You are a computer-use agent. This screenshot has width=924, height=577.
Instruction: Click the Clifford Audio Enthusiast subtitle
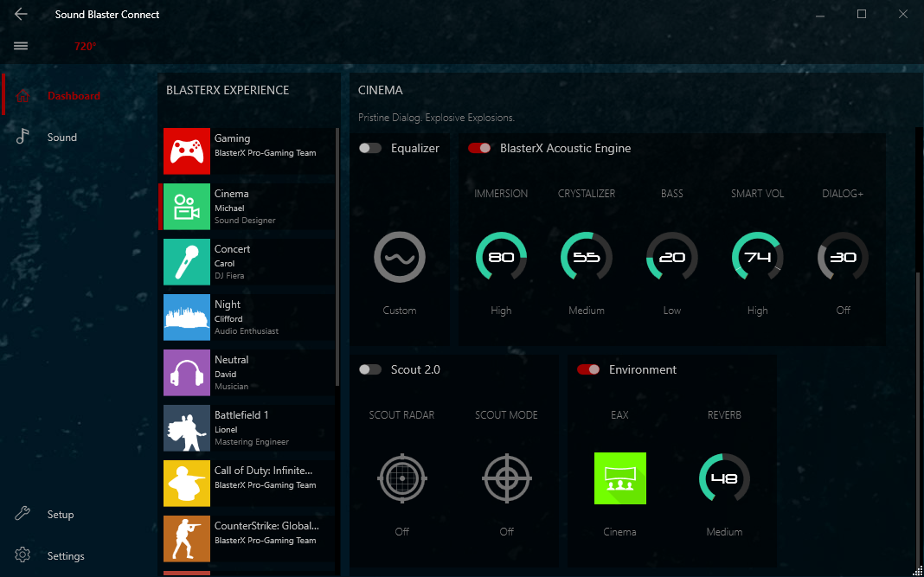[247, 324]
